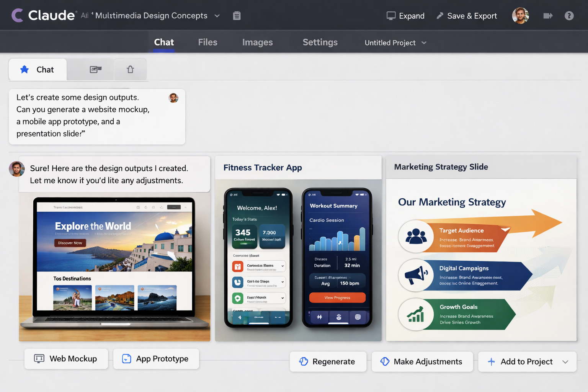Tap middle nav icon in workout phone
588x392 pixels.
[338, 317]
